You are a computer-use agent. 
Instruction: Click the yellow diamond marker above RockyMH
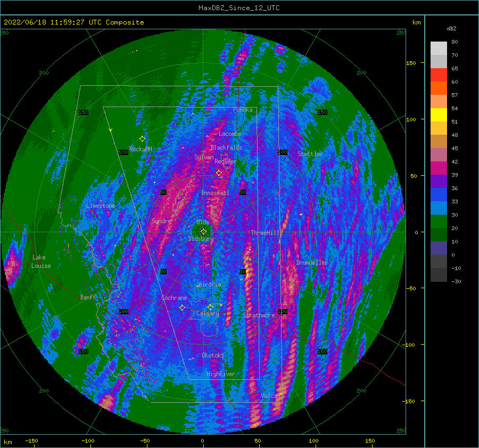[x=142, y=139]
